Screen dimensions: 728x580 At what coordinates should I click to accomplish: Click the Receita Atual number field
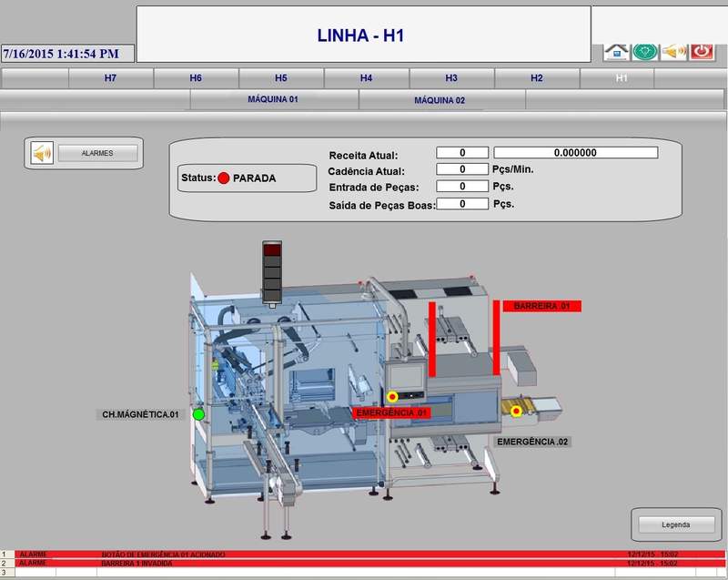click(x=462, y=153)
